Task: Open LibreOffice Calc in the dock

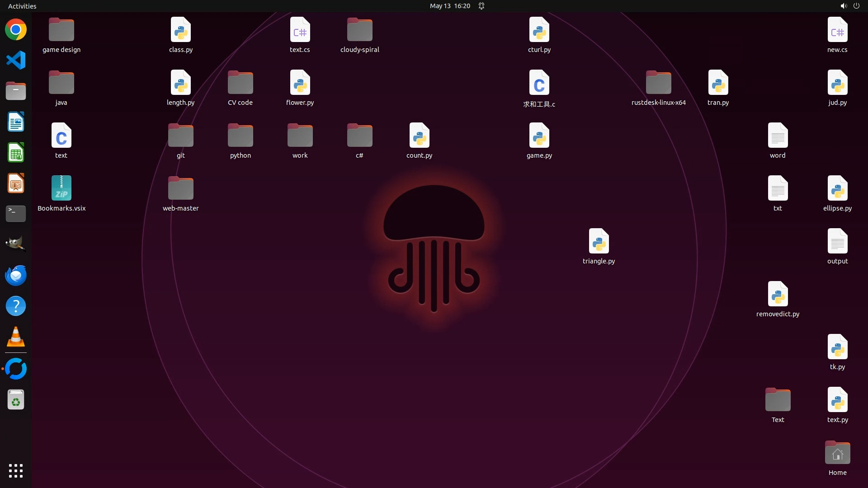Action: pos(16,153)
